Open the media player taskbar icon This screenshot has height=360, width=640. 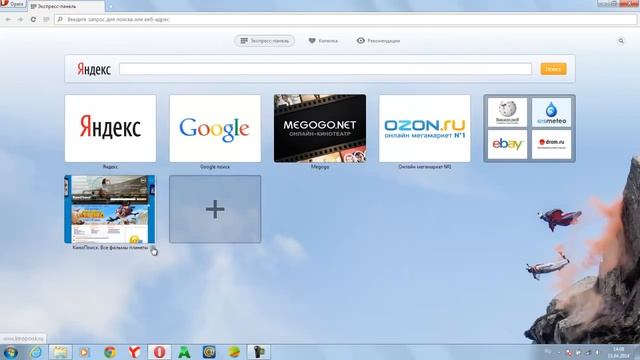[85, 352]
